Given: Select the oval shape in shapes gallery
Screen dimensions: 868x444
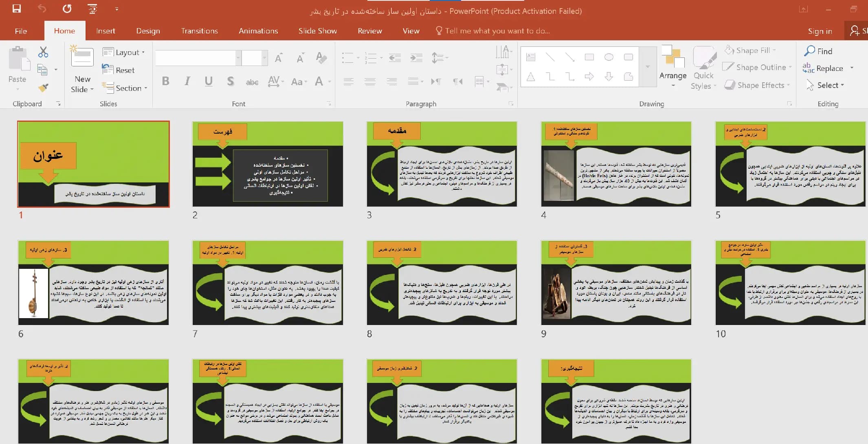Looking at the screenshot, I should [x=609, y=57].
